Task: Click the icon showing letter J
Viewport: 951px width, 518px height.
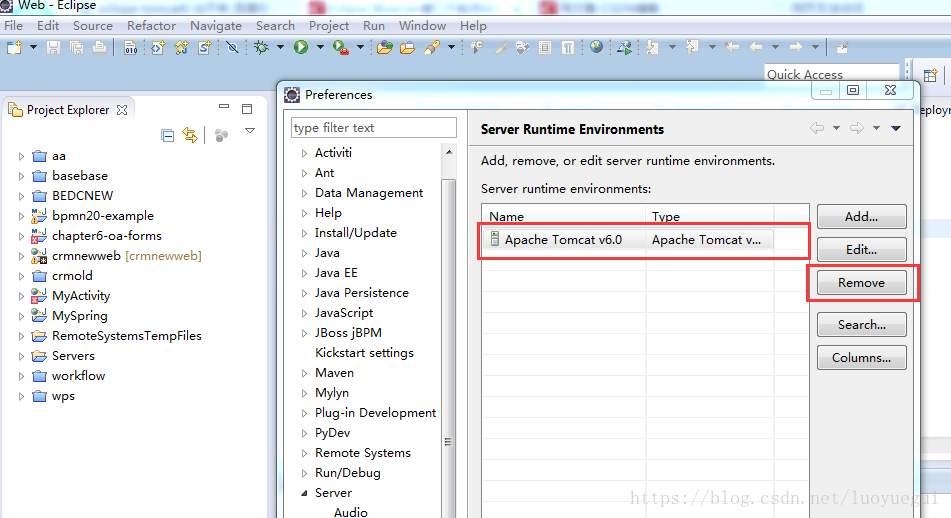Action: (x=181, y=47)
